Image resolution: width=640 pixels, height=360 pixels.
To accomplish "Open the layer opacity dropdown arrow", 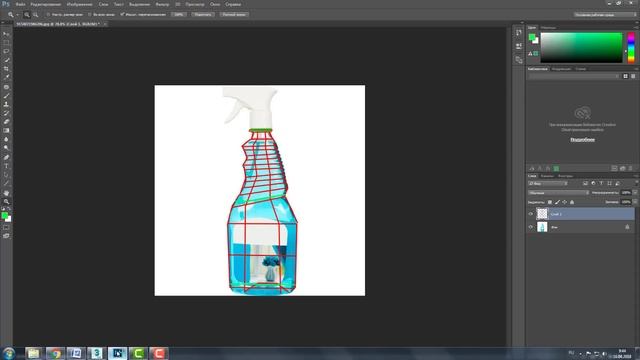I will click(x=635, y=193).
